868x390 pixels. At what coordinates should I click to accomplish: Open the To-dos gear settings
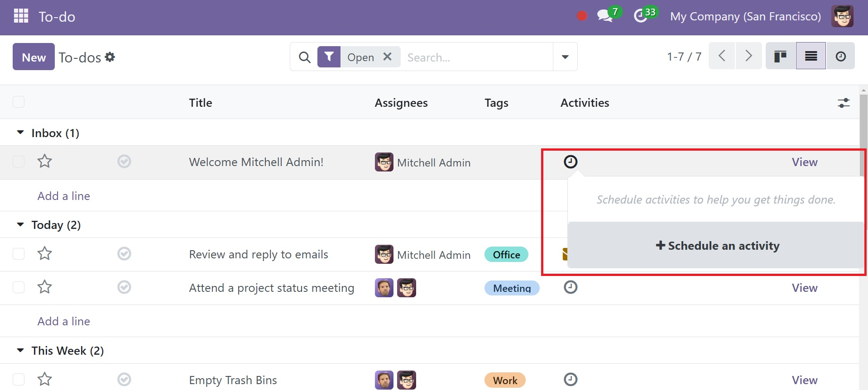[x=110, y=57]
